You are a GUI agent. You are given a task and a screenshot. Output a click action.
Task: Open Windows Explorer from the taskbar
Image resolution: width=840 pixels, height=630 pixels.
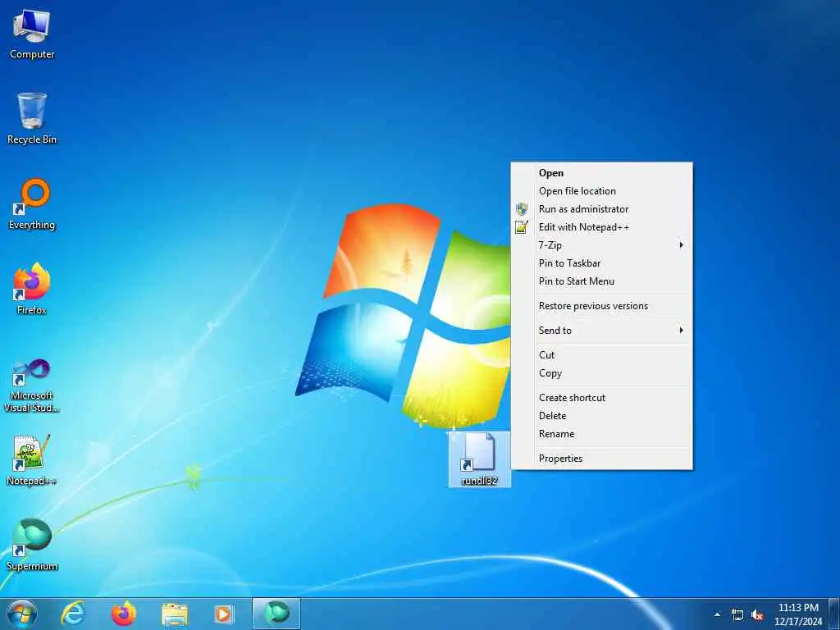pos(175,614)
